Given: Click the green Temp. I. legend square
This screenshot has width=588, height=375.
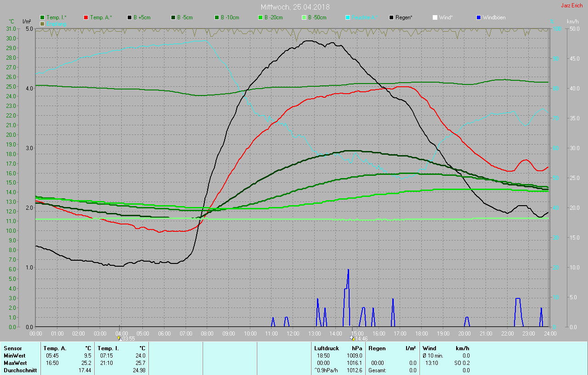Looking at the screenshot, I should 43,17.
